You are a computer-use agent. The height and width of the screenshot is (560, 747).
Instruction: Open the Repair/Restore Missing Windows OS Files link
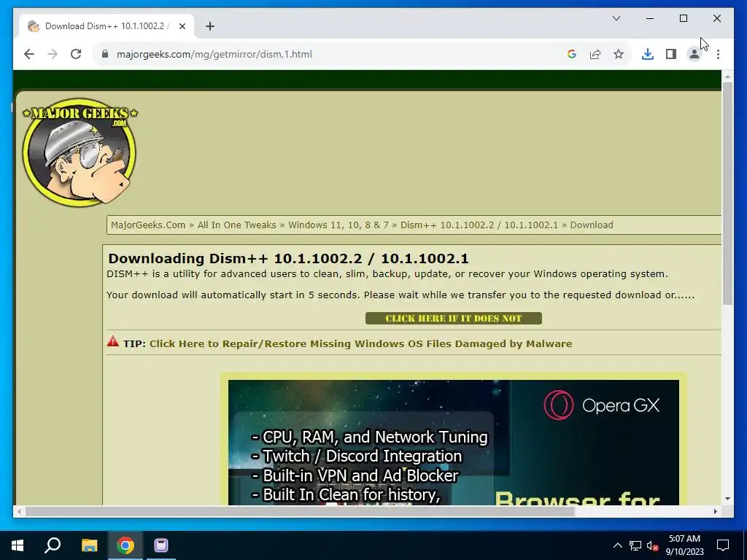point(360,343)
